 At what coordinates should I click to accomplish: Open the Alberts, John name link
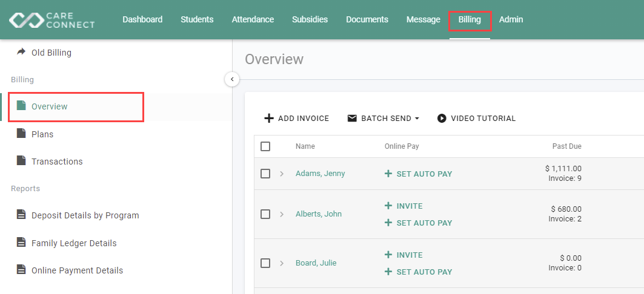click(319, 214)
